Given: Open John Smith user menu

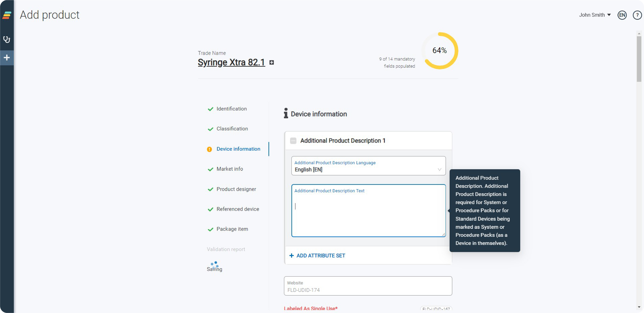Looking at the screenshot, I should coord(595,15).
